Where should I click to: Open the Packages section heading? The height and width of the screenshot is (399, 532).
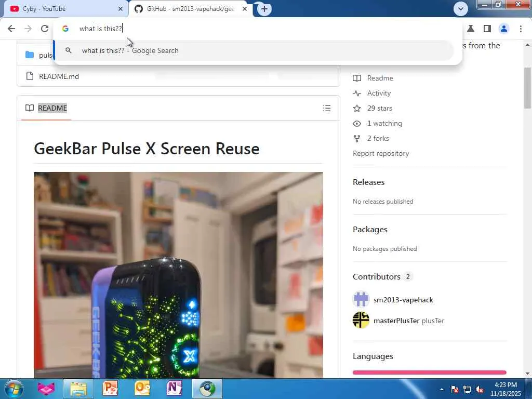click(x=370, y=230)
